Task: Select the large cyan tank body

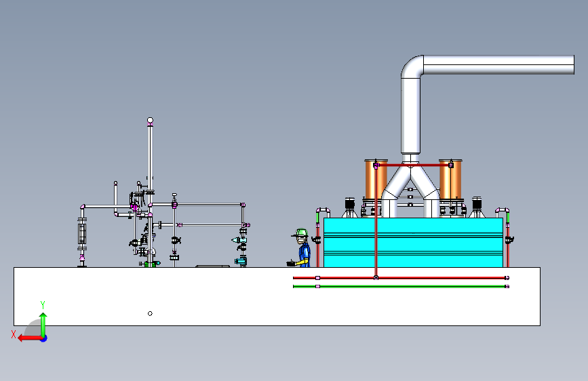Action: click(413, 243)
